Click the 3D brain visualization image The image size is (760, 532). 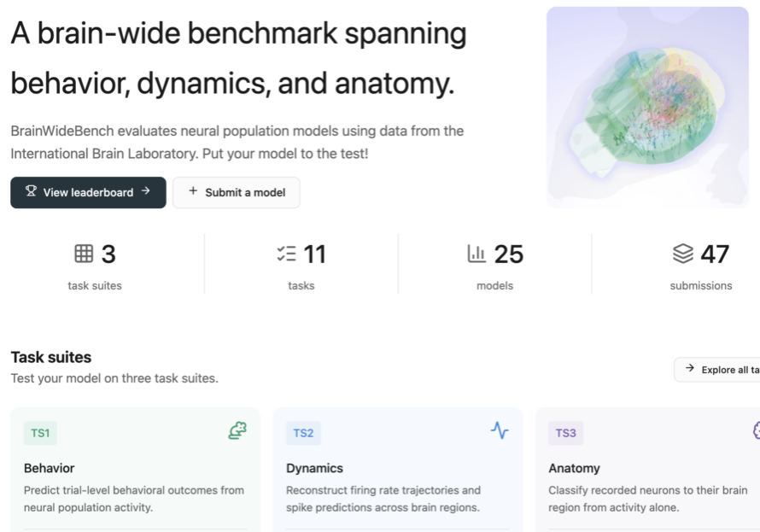pos(647,108)
